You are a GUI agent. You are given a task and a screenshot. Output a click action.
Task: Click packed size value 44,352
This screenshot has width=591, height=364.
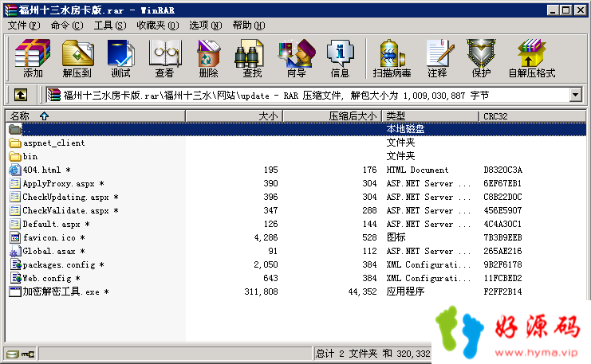coord(362,292)
